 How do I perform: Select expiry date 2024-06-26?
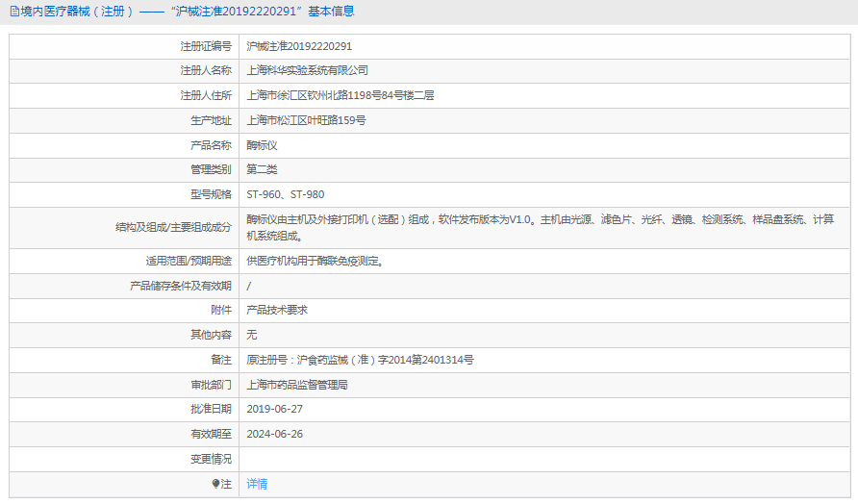[274, 435]
